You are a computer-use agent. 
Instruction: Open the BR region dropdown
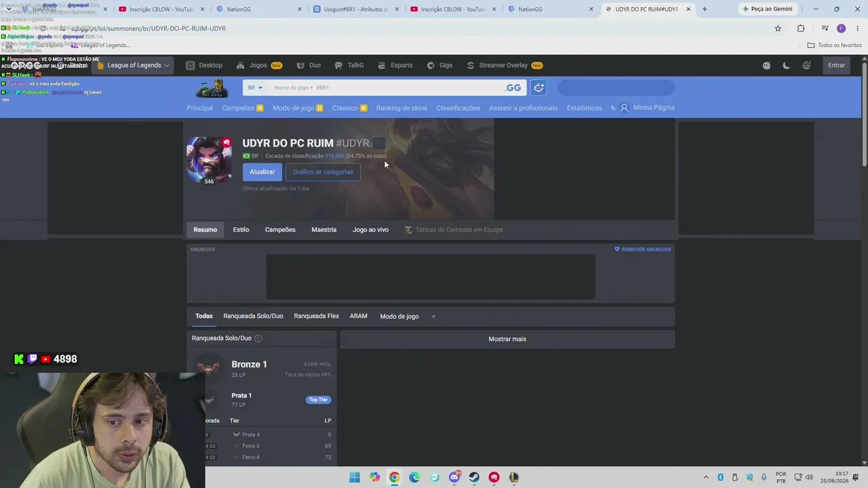point(255,87)
